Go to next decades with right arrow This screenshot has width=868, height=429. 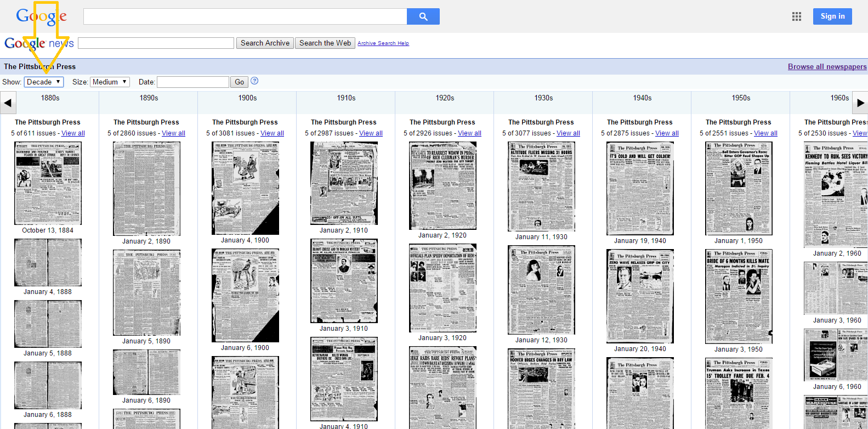click(x=860, y=103)
